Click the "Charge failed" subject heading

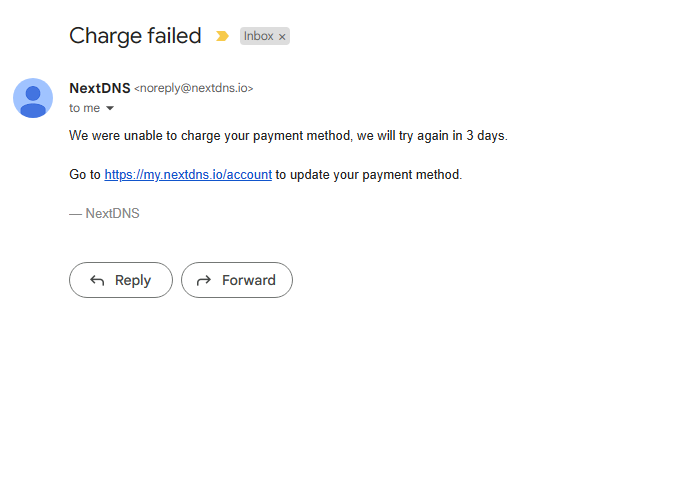click(135, 36)
